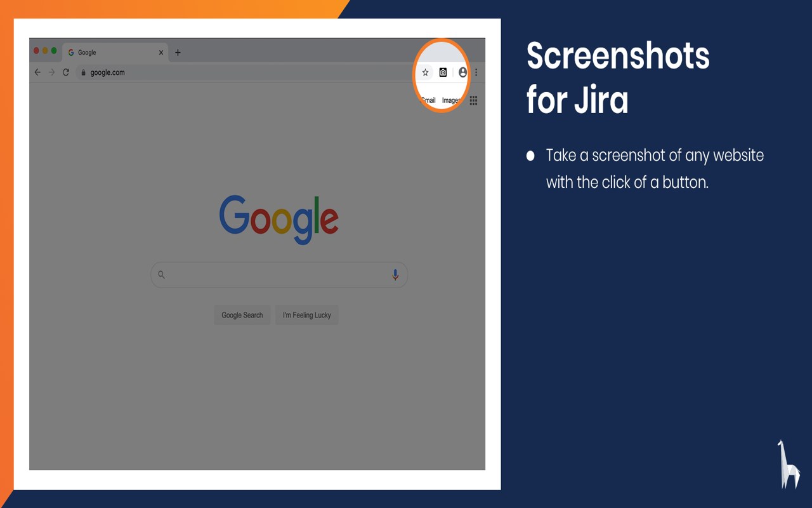
Task: Click the red close window button
Action: coord(36,51)
